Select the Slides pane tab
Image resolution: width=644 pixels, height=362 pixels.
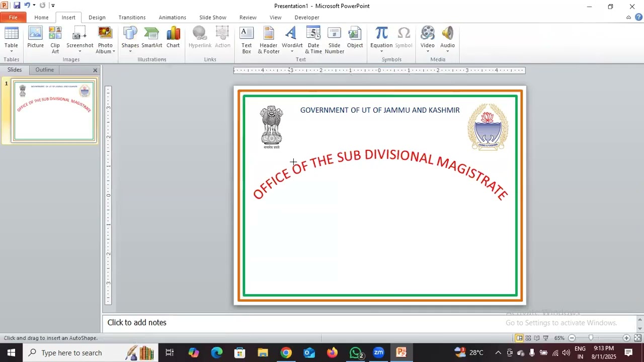tap(15, 70)
